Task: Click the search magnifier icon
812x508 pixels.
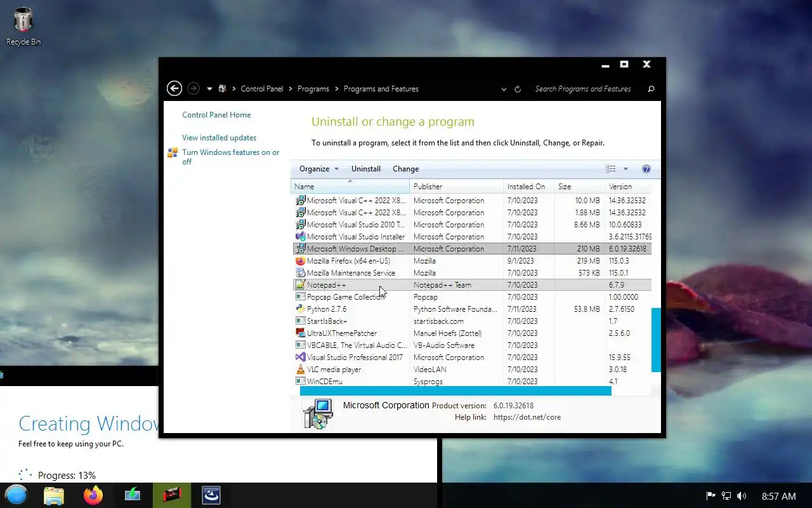Action: 651,89
